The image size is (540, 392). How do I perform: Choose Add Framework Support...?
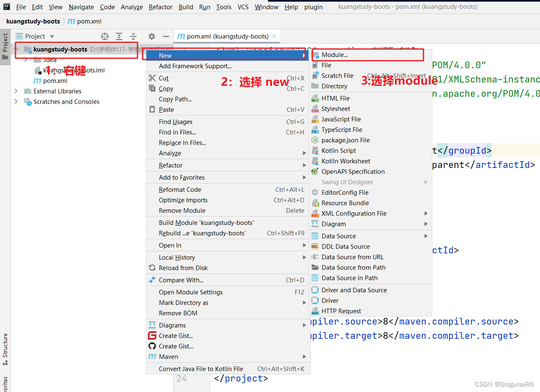[228, 66]
